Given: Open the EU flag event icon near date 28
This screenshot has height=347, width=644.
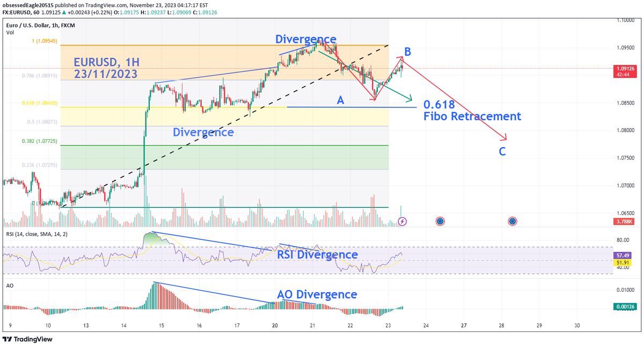Looking at the screenshot, I should 513,221.
